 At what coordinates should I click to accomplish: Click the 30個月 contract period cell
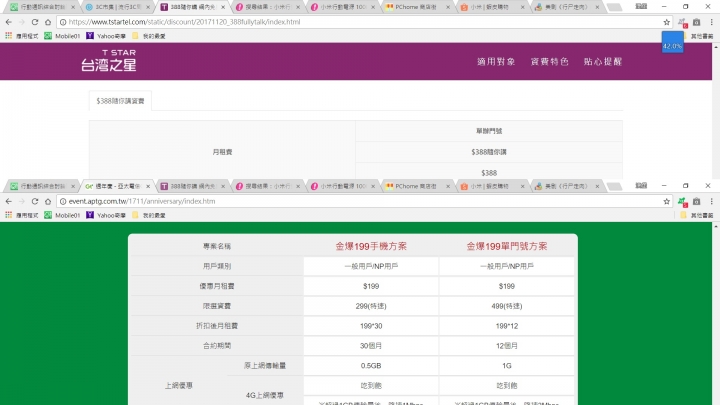coord(371,346)
